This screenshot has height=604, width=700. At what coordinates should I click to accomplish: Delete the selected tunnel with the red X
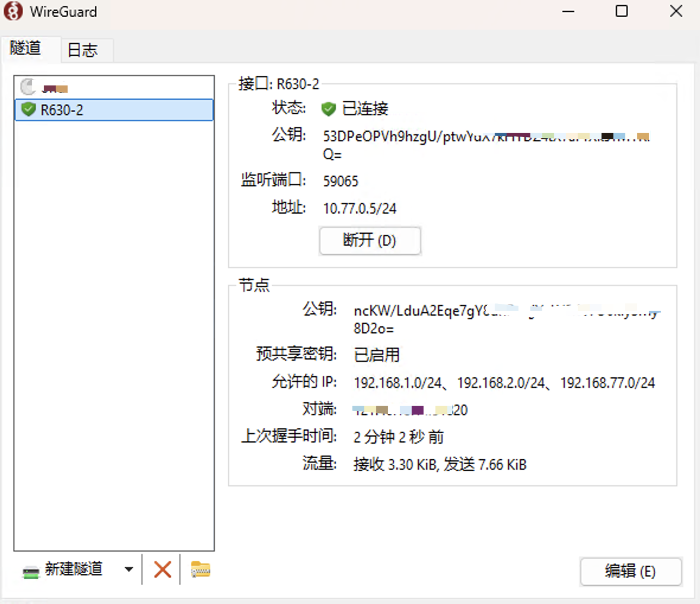[x=163, y=570]
